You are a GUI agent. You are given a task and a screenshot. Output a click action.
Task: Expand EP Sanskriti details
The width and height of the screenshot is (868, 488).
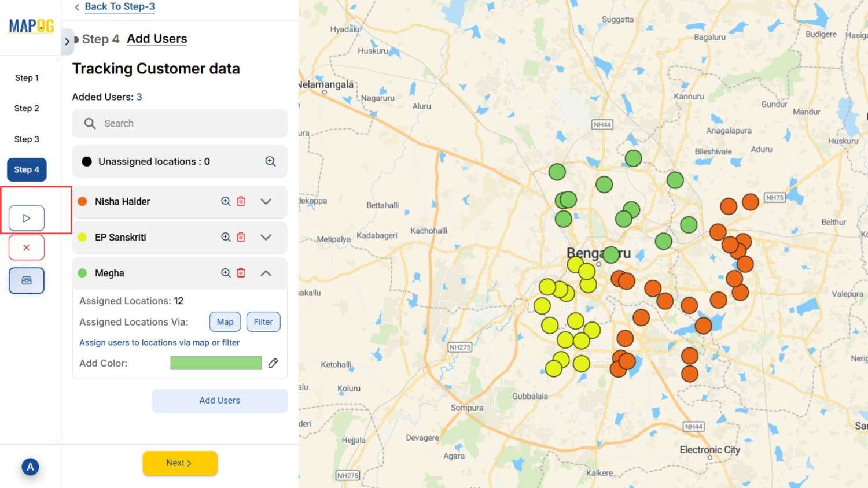(266, 237)
